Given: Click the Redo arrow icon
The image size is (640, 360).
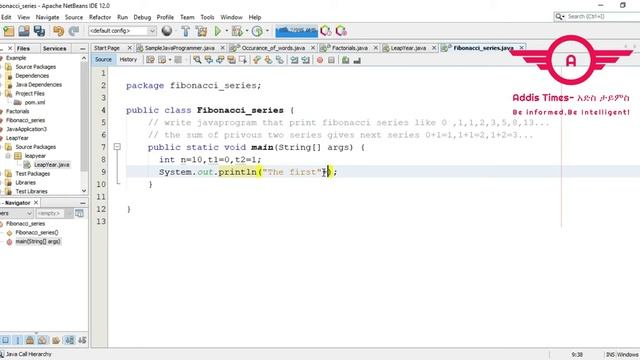Looking at the screenshot, I should 74,31.
